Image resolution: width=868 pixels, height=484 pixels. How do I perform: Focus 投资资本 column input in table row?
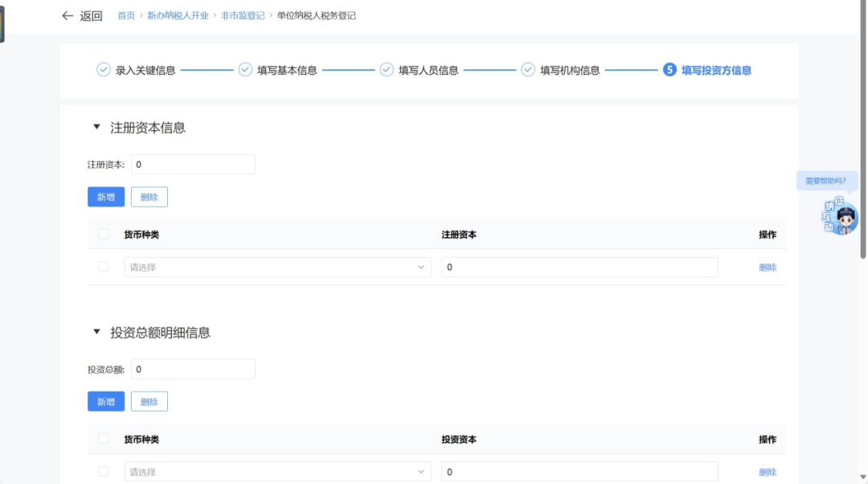(579, 472)
